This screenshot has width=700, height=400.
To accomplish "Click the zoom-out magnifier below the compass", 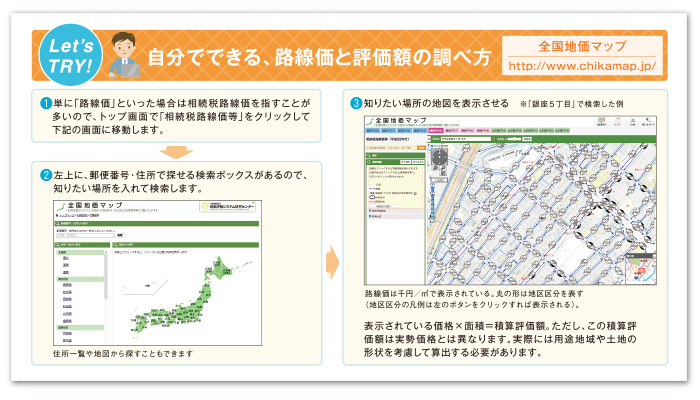I will [x=443, y=168].
